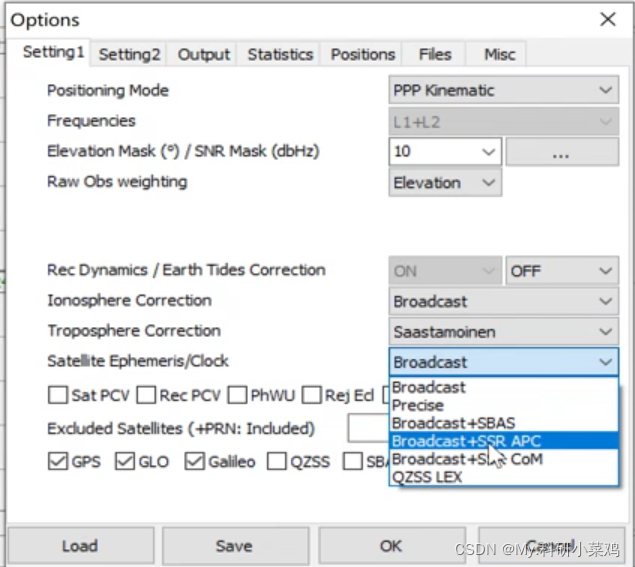Choose QZSS LEX option
The image size is (635, 567).
pyautogui.click(x=503, y=477)
